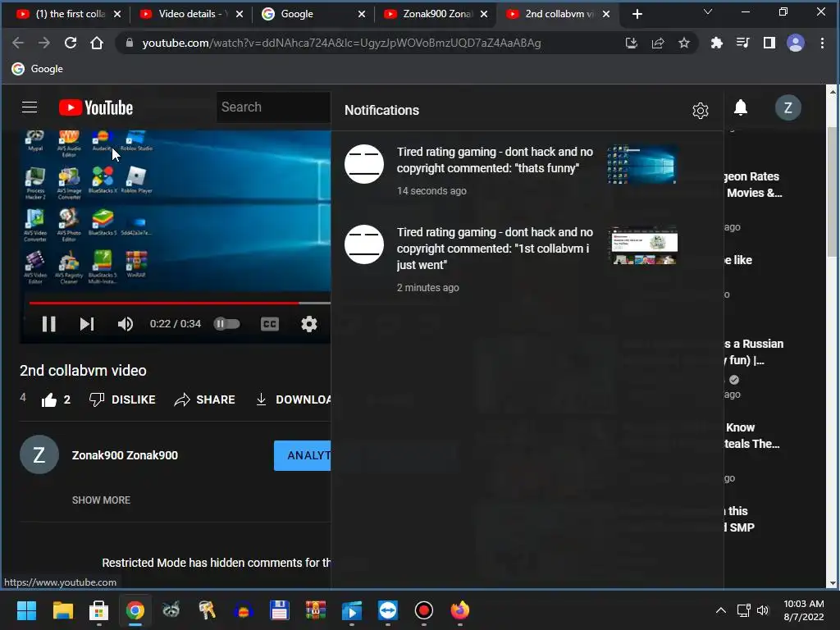The image size is (840, 630).
Task: Open media control icon in toolbar
Action: [x=742, y=43]
